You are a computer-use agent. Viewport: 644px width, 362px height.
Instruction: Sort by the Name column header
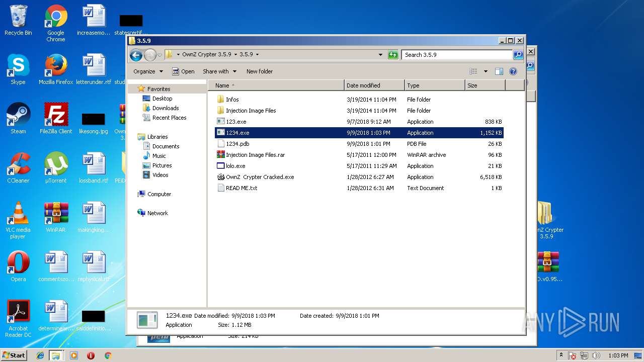[276, 85]
